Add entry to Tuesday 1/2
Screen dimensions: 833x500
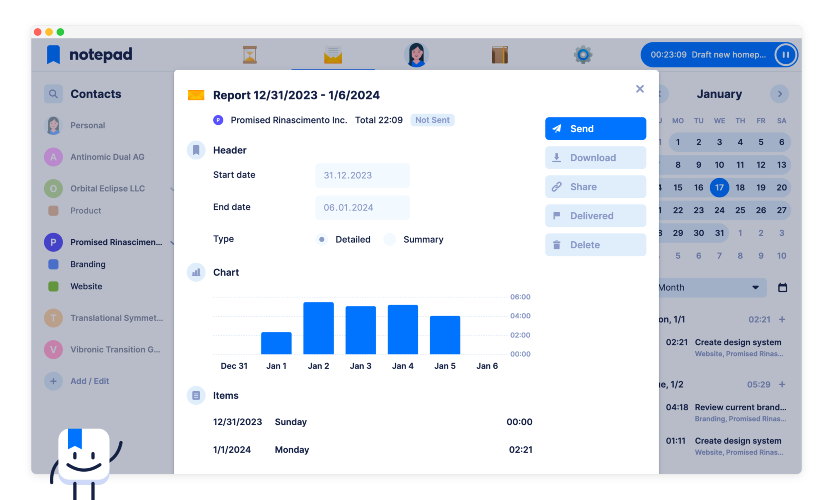(782, 384)
